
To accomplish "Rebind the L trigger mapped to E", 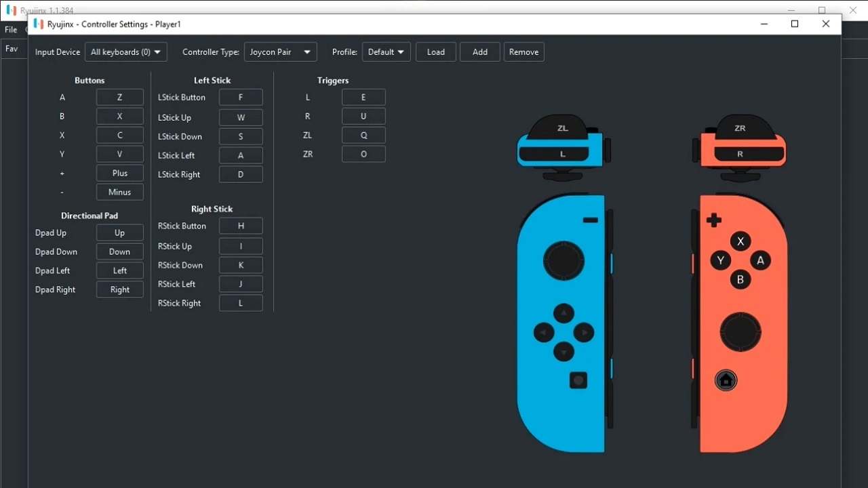I will pos(363,98).
